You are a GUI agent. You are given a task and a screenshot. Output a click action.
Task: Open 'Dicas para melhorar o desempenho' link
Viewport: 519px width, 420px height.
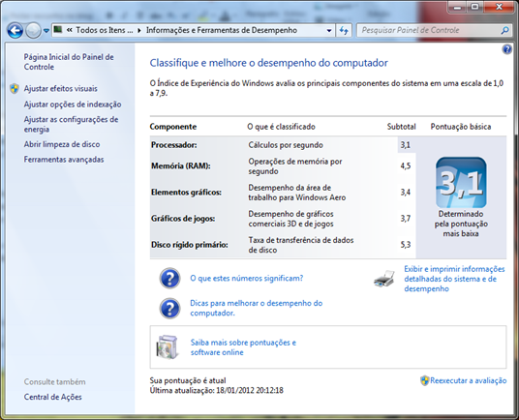[257, 308]
